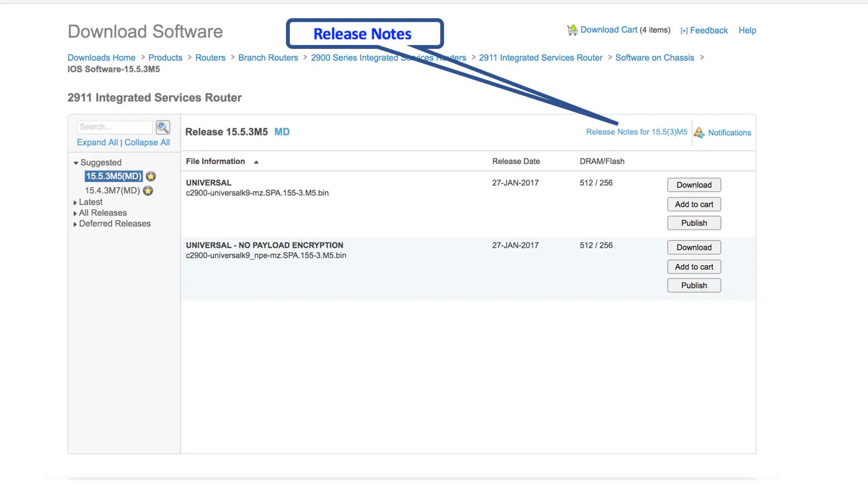
Task: Click the Download Cart shopping cart icon
Action: (572, 31)
